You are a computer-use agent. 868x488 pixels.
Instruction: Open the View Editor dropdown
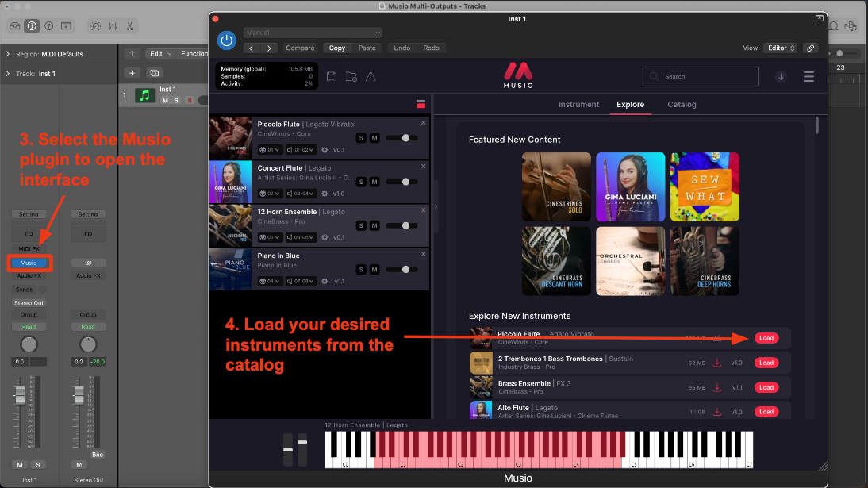(781, 48)
